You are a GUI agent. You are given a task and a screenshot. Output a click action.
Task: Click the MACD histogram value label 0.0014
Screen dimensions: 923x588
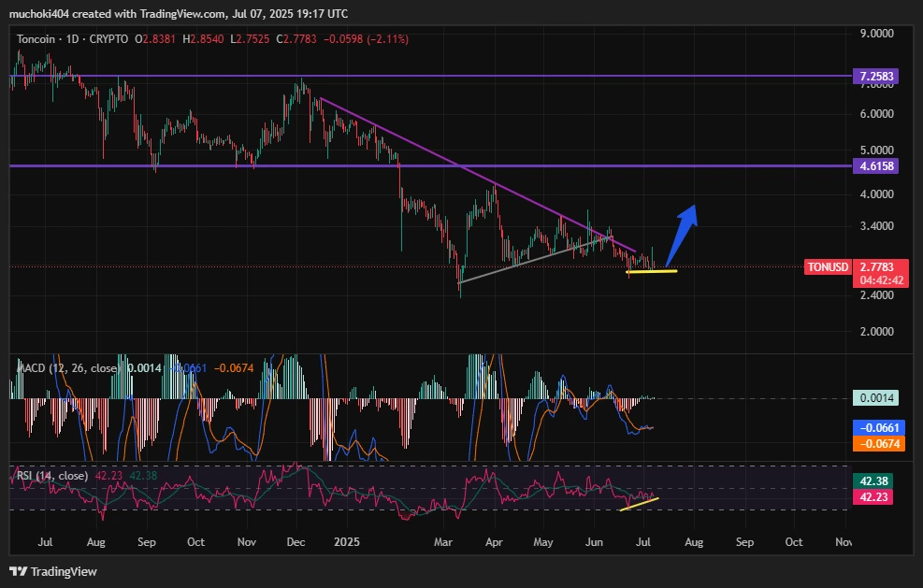[879, 397]
